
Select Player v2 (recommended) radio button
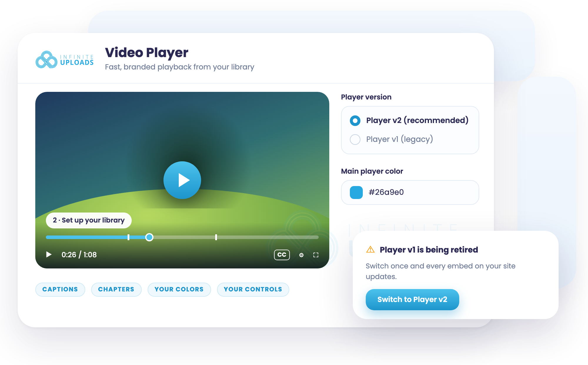(355, 121)
